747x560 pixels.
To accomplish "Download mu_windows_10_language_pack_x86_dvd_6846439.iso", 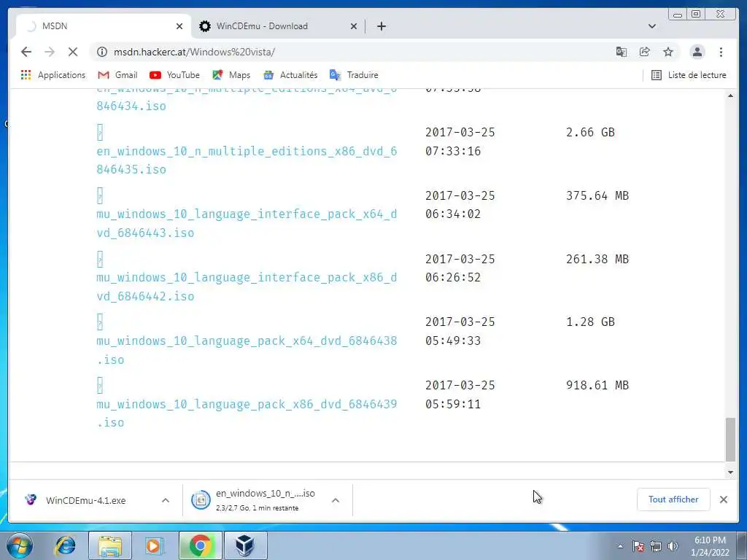I will click(x=247, y=413).
